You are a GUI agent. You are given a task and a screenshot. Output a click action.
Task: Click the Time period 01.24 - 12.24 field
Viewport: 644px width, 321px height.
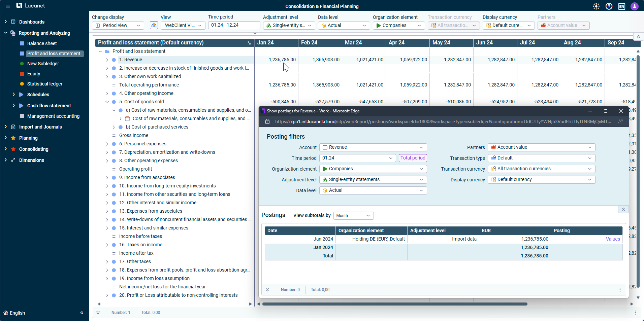pyautogui.click(x=234, y=25)
